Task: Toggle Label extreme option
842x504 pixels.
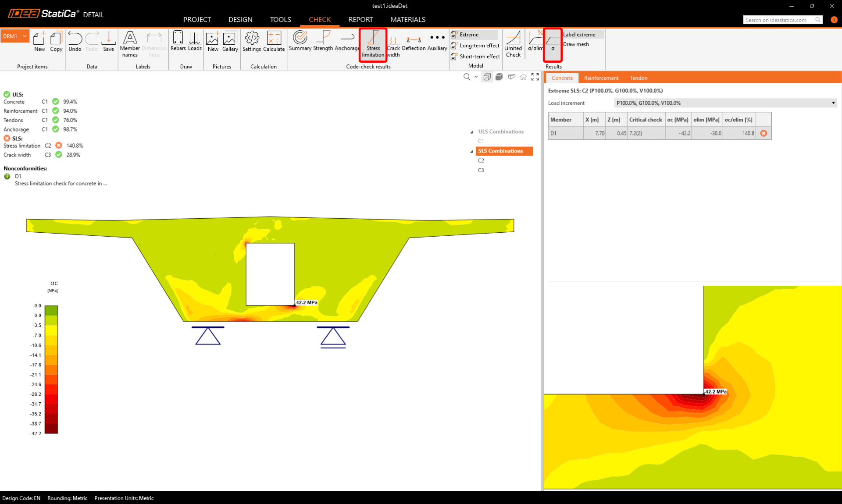Action: coord(579,35)
